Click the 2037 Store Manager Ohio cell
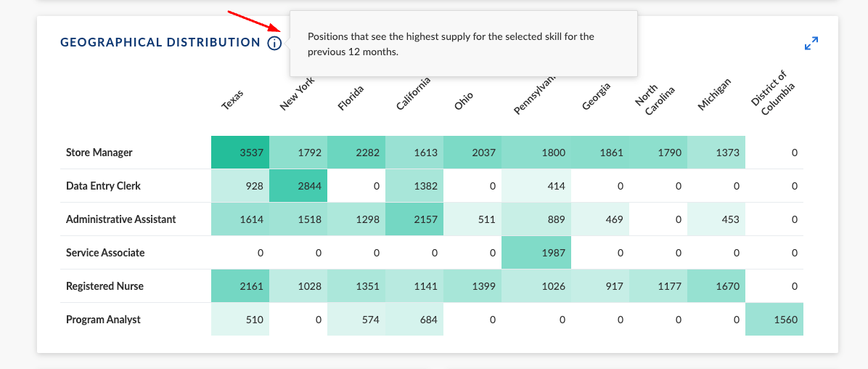The width and height of the screenshot is (868, 369). tap(472, 153)
